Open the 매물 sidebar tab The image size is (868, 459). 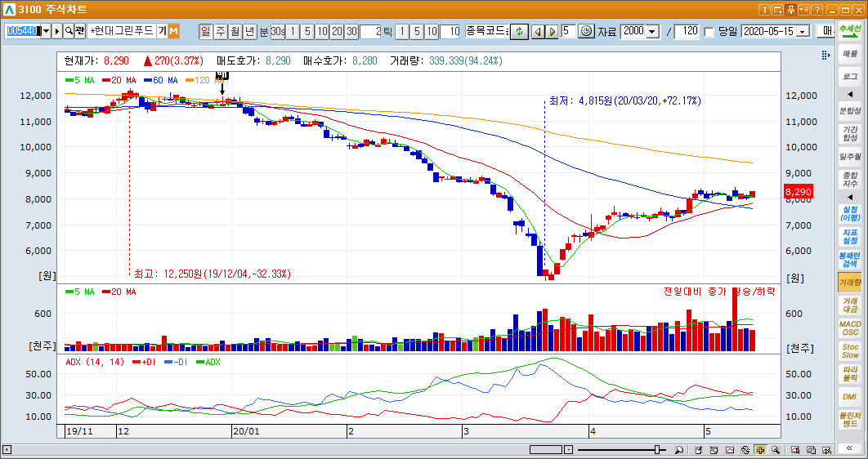coord(850,54)
